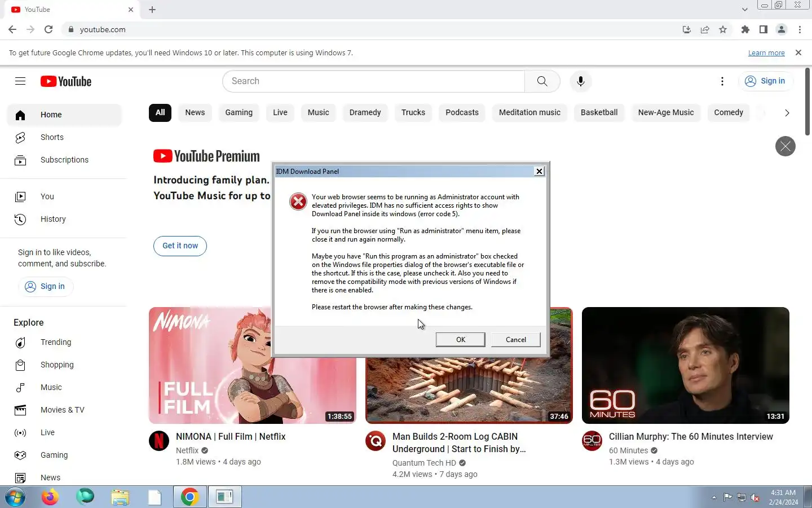The width and height of the screenshot is (812, 508).
Task: Click Get it now Premium button
Action: pyautogui.click(x=180, y=246)
